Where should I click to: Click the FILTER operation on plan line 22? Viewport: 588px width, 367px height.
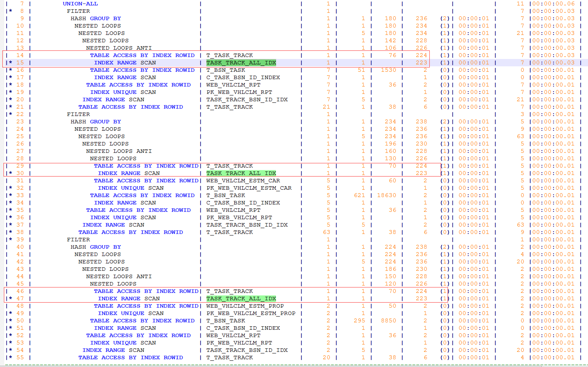click(78, 114)
